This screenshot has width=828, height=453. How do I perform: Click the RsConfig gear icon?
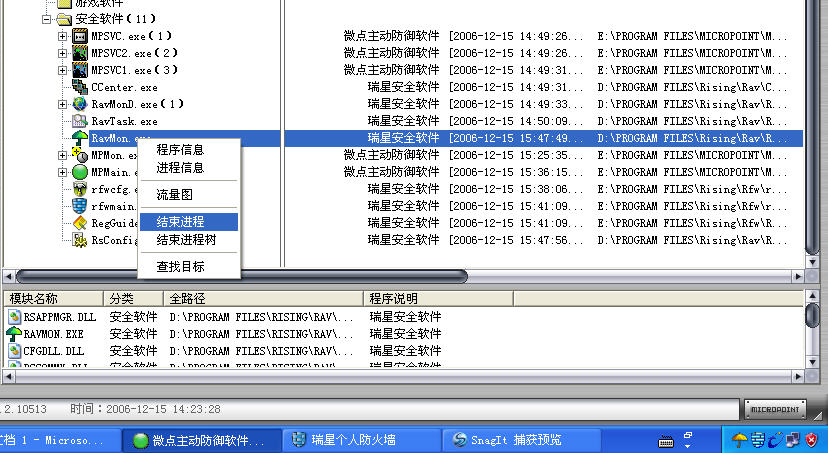[80, 240]
